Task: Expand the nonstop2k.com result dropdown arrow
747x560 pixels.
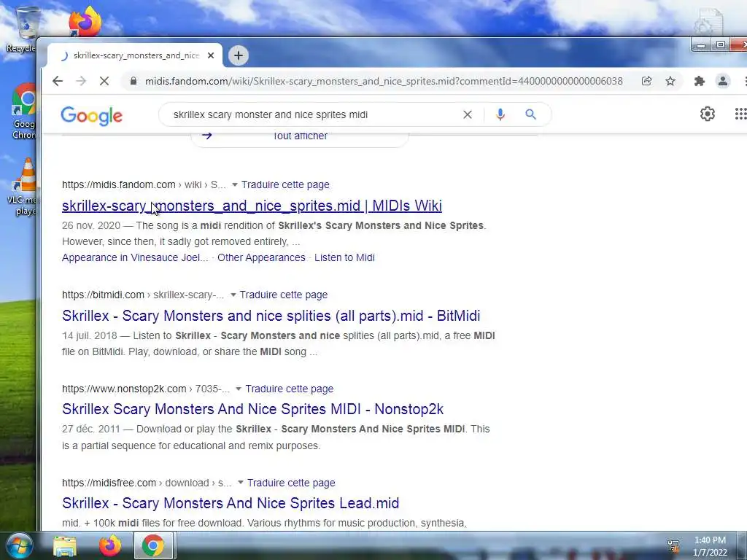Action: 239,389
